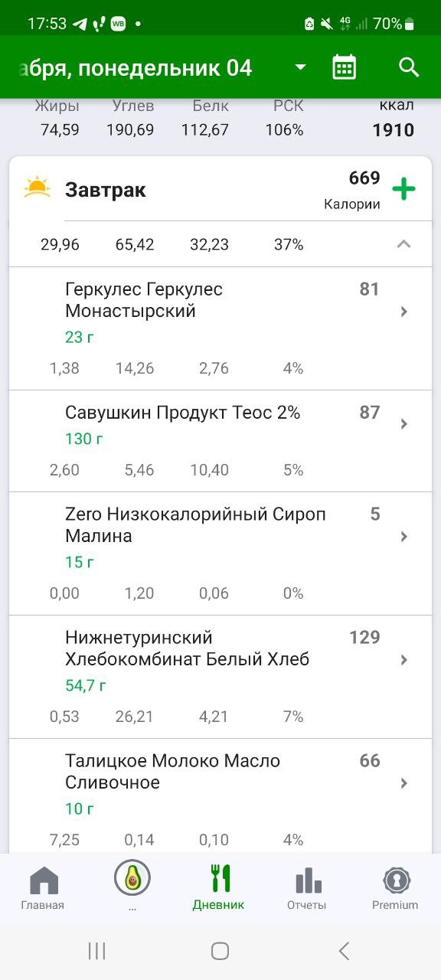The width and height of the screenshot is (441, 980).
Task: Tap the search magnifier icon
Action: pyautogui.click(x=410, y=67)
